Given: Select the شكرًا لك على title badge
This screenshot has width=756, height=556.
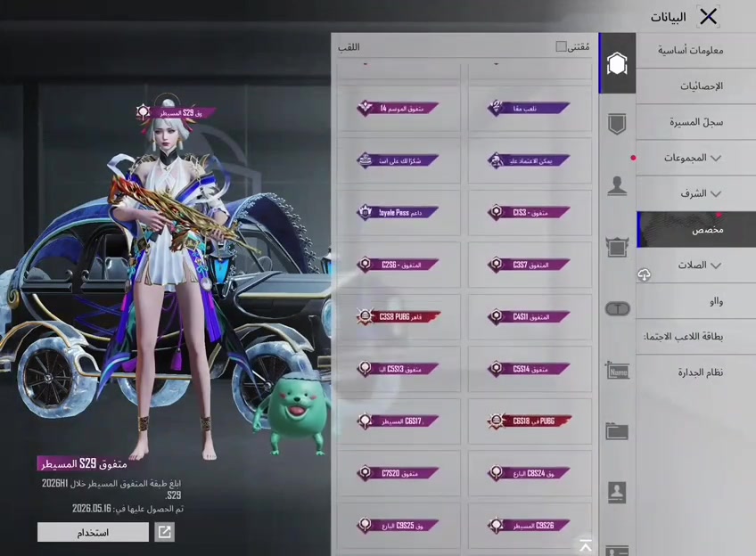Looking at the screenshot, I should [399, 160].
